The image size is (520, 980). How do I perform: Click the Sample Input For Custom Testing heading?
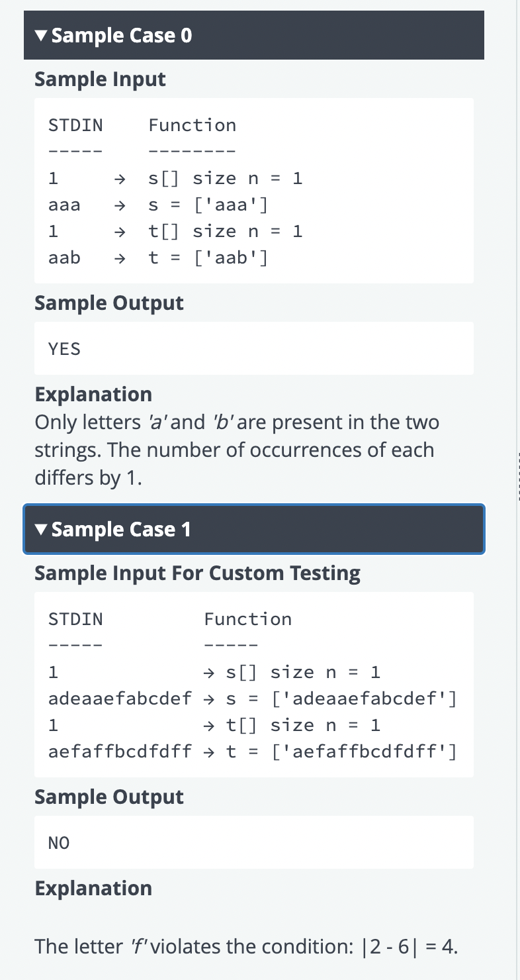point(198,573)
